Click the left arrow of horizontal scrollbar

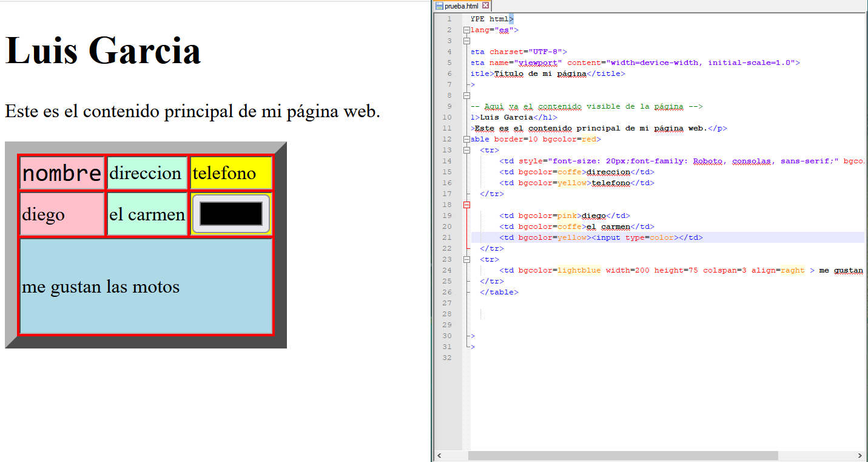439,455
